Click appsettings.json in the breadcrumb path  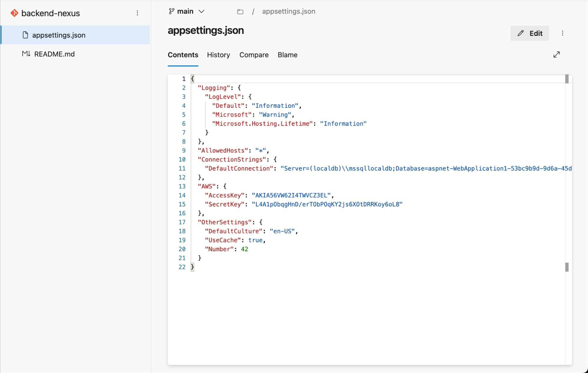click(x=289, y=11)
